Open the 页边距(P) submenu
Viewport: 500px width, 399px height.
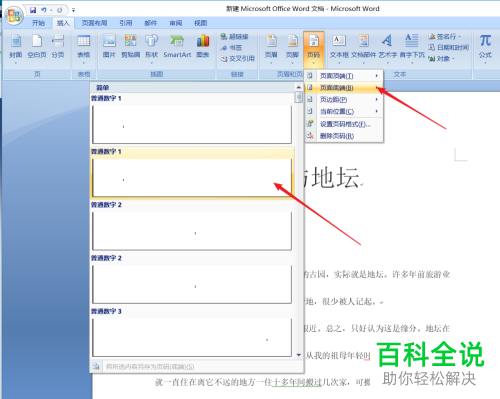coord(344,99)
